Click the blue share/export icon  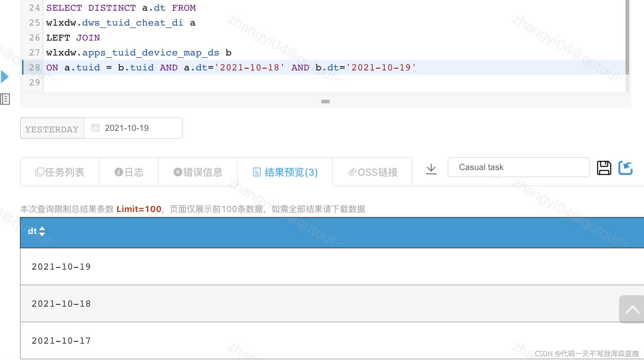(625, 168)
